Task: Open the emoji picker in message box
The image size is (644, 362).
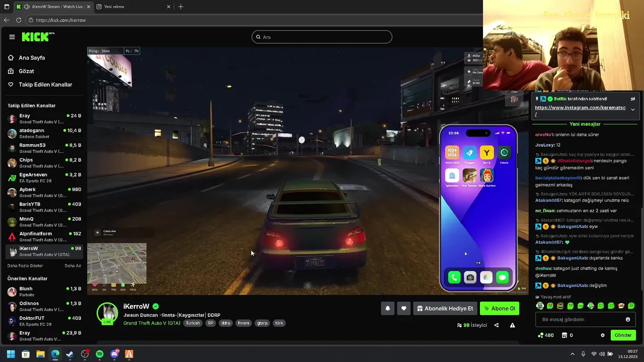Action: [628, 319]
